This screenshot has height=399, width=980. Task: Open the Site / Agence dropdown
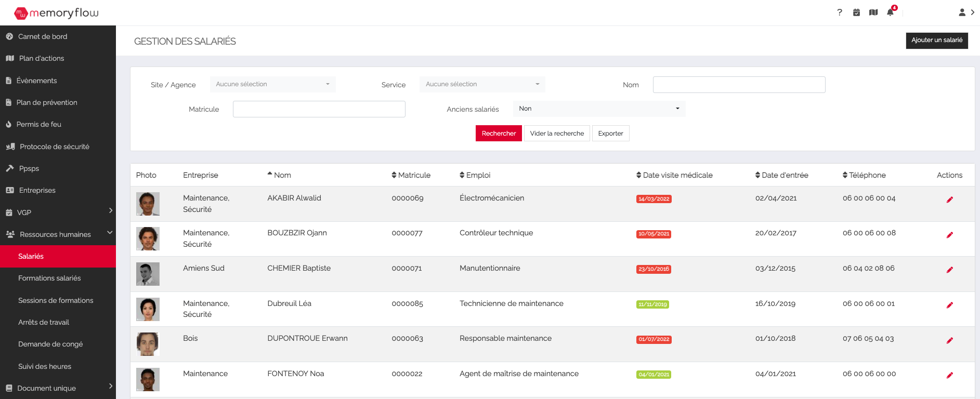[x=272, y=84]
